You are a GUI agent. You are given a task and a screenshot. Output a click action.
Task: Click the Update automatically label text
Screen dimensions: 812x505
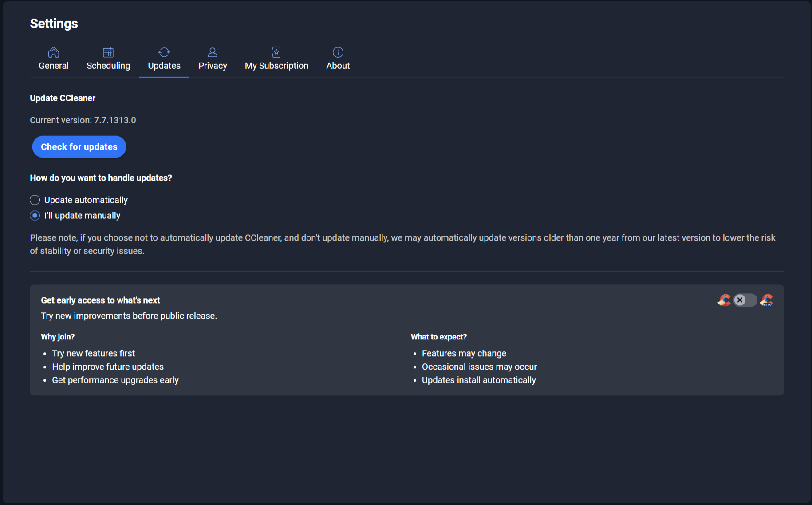coord(86,200)
